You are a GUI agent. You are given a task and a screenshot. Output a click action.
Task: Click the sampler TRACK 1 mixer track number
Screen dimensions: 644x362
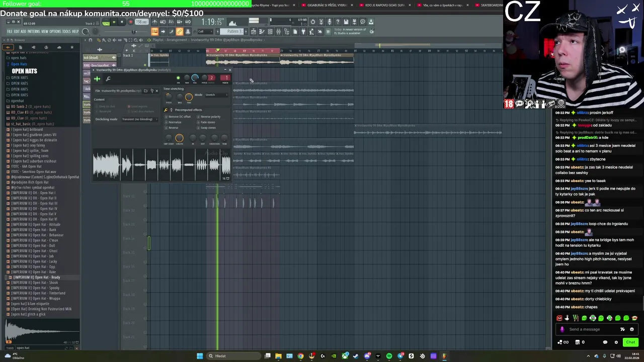pyautogui.click(x=225, y=78)
